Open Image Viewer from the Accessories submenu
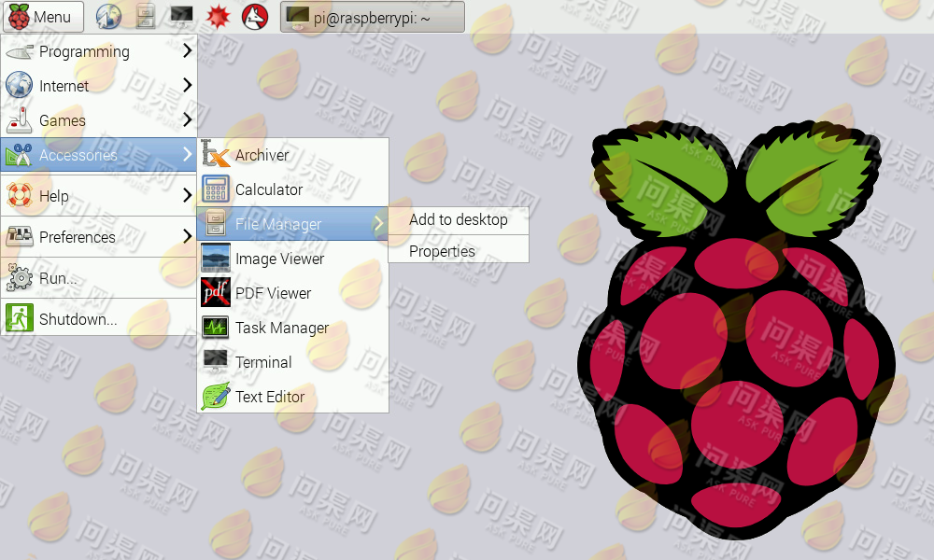This screenshot has height=560, width=934. [293, 259]
